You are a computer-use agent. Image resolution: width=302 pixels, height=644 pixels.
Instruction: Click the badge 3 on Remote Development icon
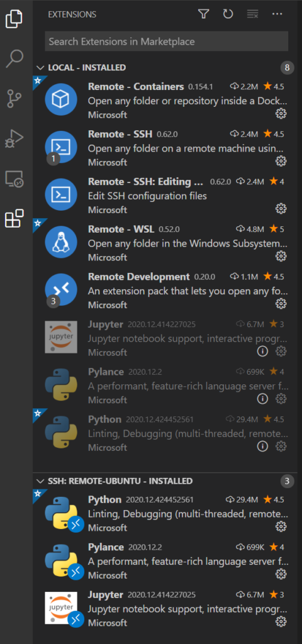pyautogui.click(x=53, y=301)
